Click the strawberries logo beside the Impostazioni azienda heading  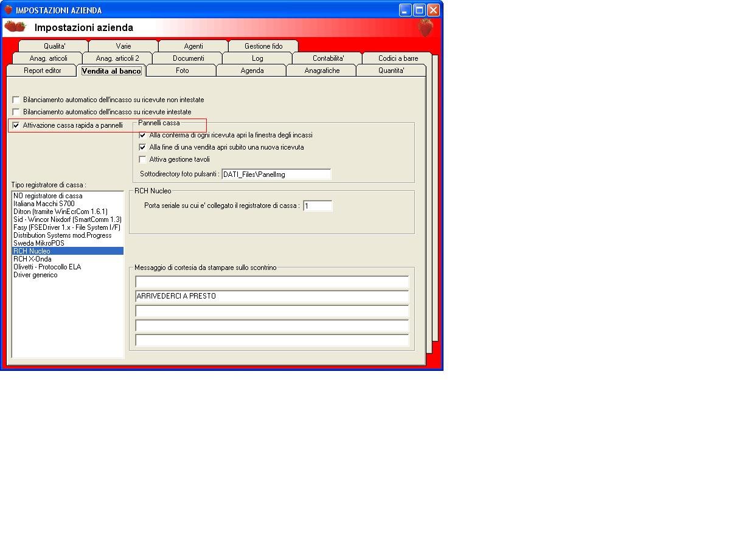pyautogui.click(x=15, y=27)
